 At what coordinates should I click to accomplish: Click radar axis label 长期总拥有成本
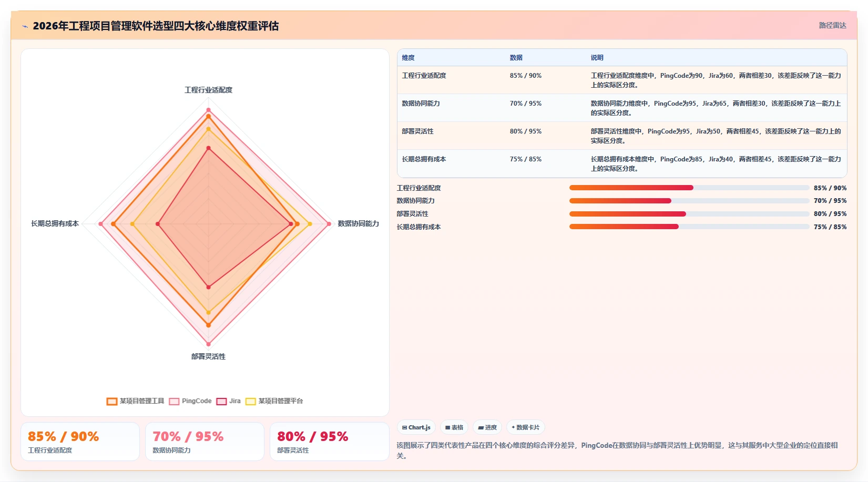[55, 223]
